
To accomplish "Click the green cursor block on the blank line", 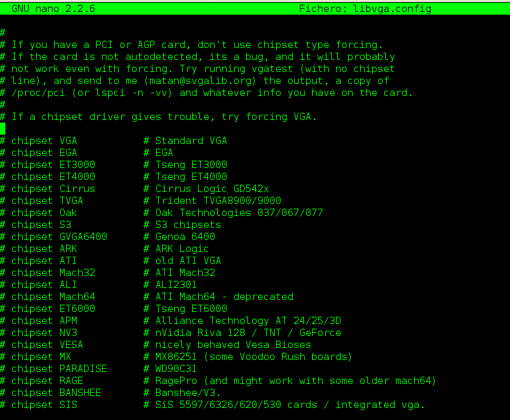I will pyautogui.click(x=3, y=129).
